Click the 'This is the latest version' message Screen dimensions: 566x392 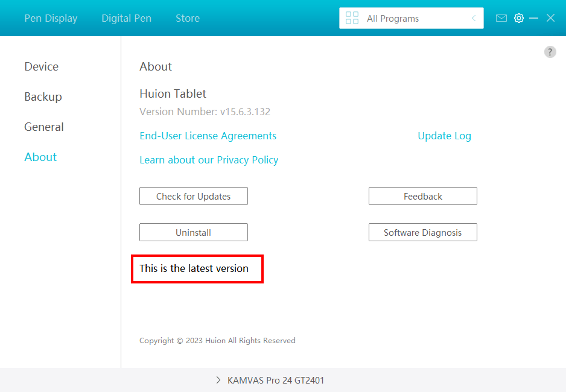194,268
